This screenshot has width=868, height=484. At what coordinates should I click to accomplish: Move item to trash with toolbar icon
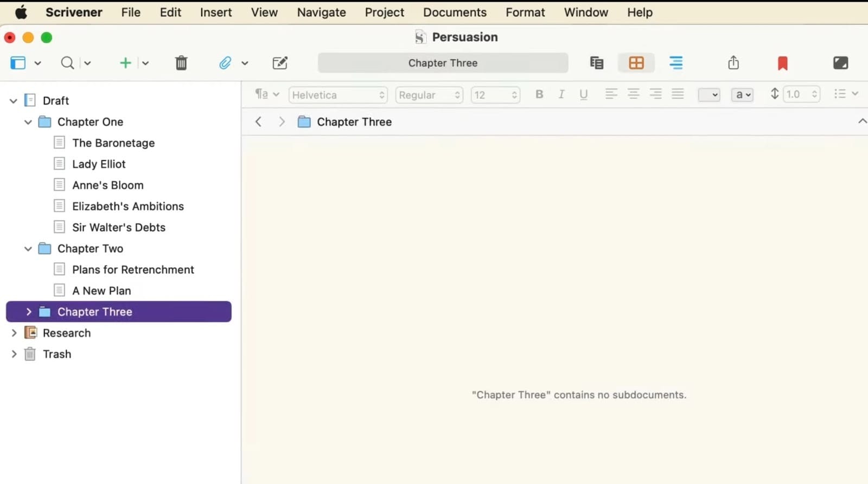[181, 63]
